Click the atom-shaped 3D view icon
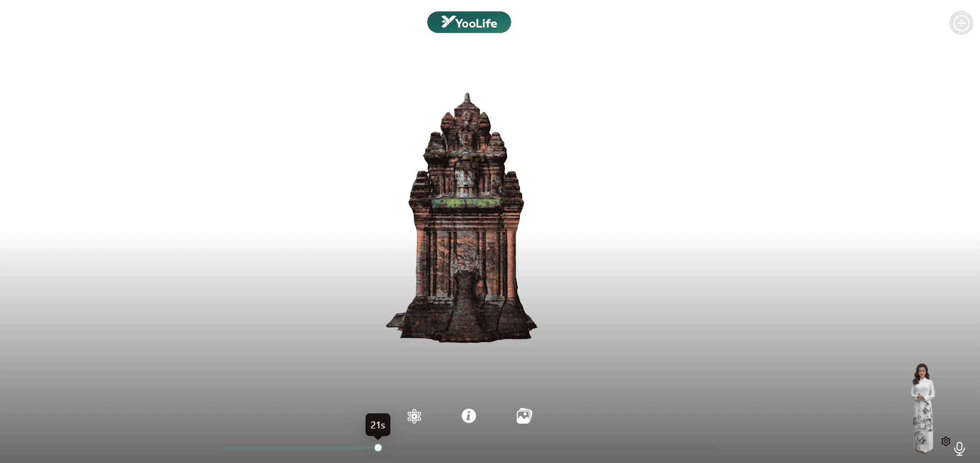This screenshot has width=980, height=463. (414, 416)
